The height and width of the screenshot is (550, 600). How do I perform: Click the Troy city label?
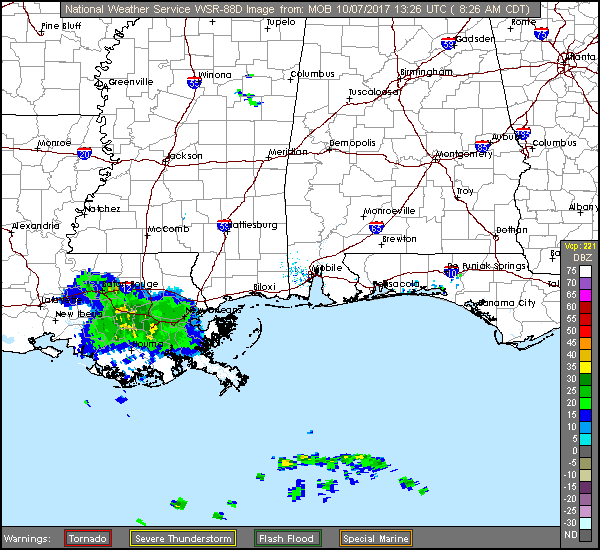click(x=465, y=191)
